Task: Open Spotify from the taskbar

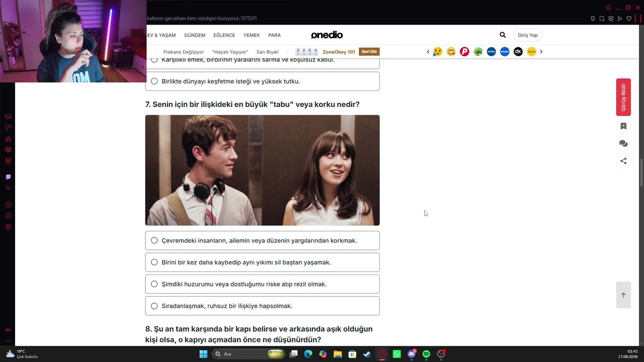Action: pos(426,354)
